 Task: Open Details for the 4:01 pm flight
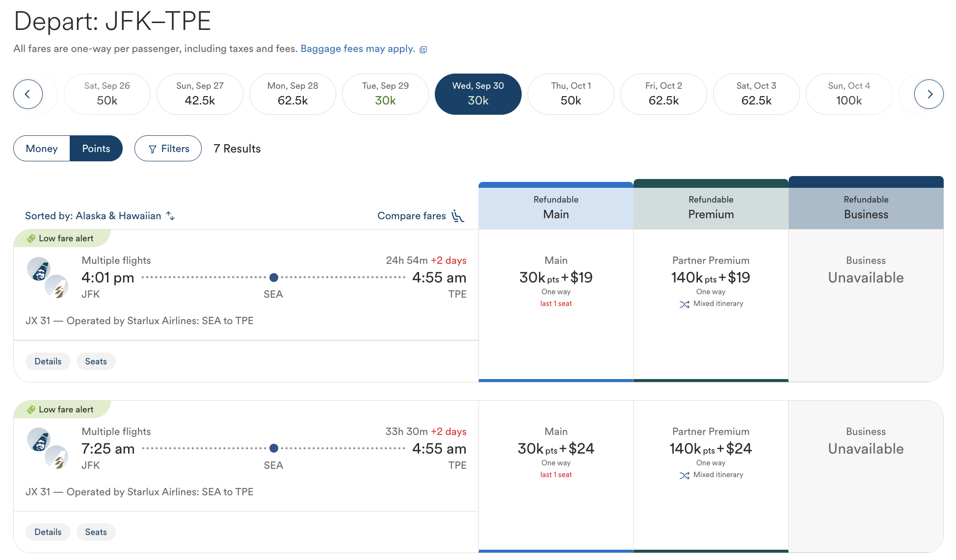coord(48,361)
